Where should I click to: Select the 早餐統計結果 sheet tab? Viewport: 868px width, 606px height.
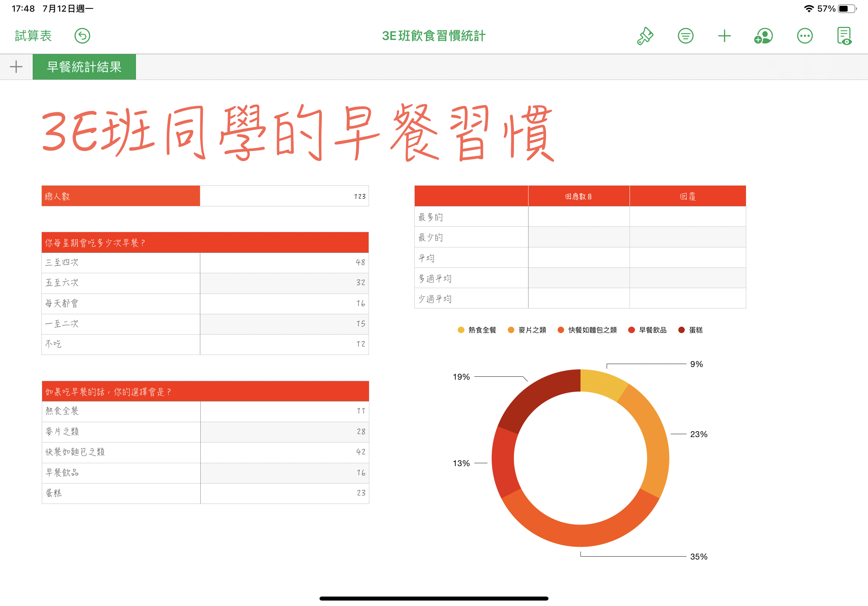point(84,67)
